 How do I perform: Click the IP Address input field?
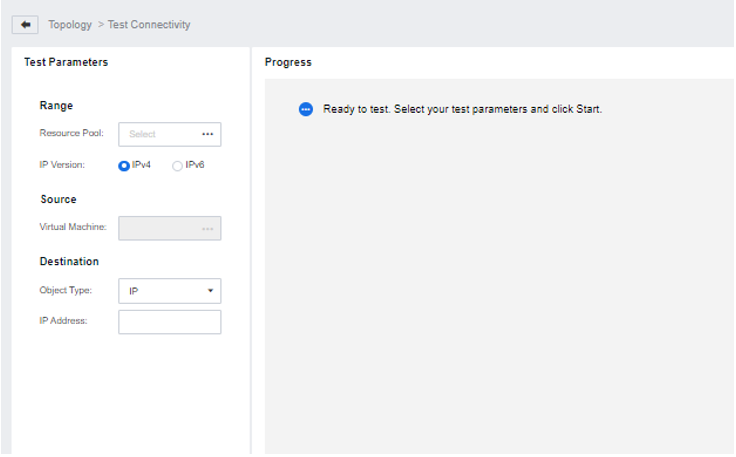(x=169, y=322)
